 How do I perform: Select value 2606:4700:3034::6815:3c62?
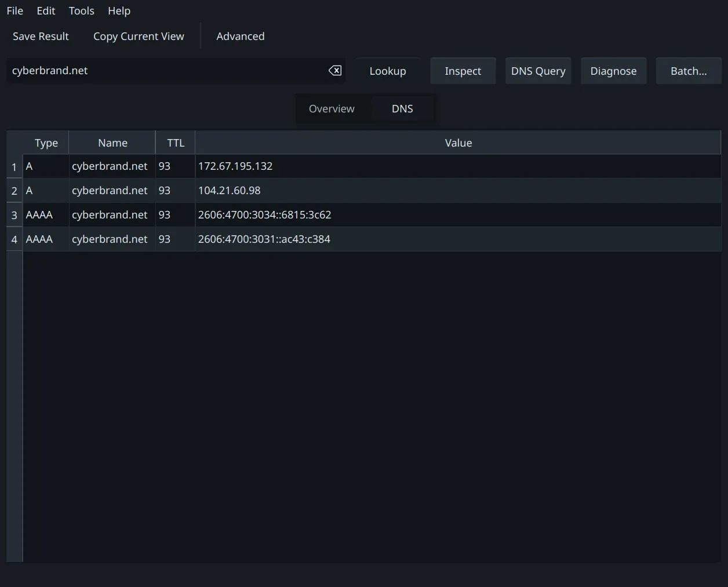(458, 215)
